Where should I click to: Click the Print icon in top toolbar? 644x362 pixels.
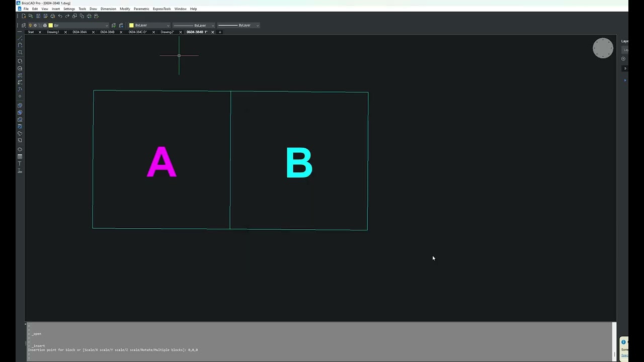[x=52, y=16]
